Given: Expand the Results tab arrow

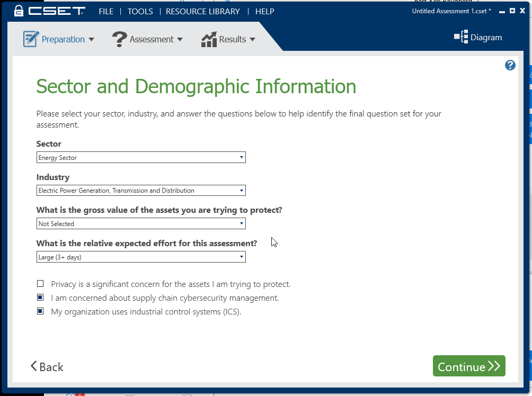Looking at the screenshot, I should pyautogui.click(x=252, y=39).
